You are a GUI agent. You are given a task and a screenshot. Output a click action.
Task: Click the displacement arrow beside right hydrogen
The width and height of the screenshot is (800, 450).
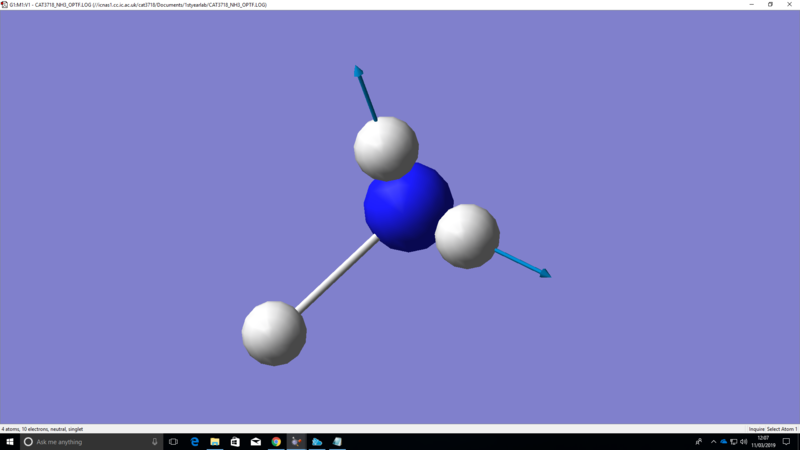523,264
